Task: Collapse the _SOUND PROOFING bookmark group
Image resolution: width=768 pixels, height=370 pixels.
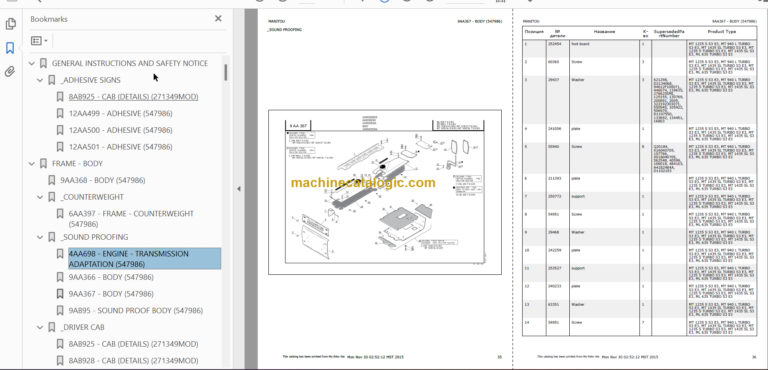Action: pyautogui.click(x=40, y=237)
